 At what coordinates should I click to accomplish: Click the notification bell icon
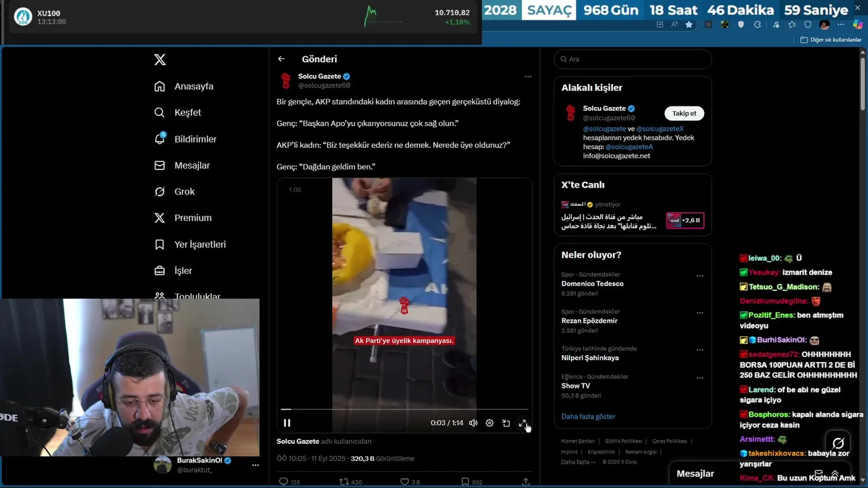click(x=160, y=139)
